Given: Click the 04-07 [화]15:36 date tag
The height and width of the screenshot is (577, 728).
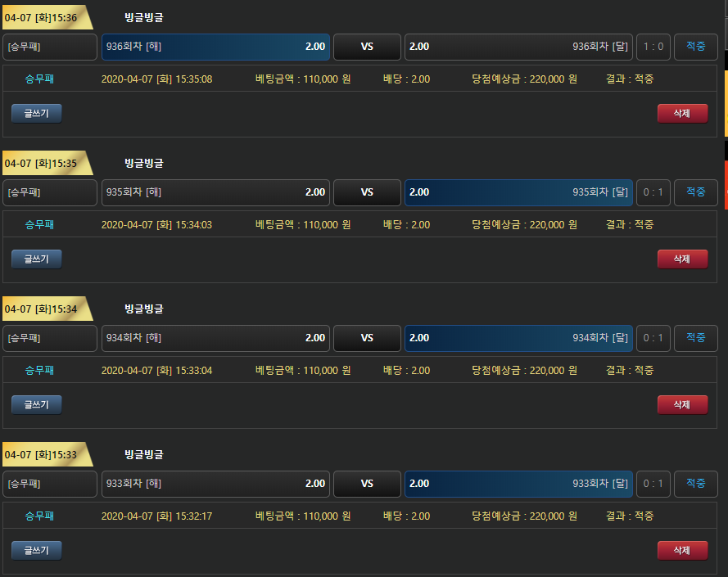Looking at the screenshot, I should [x=43, y=17].
